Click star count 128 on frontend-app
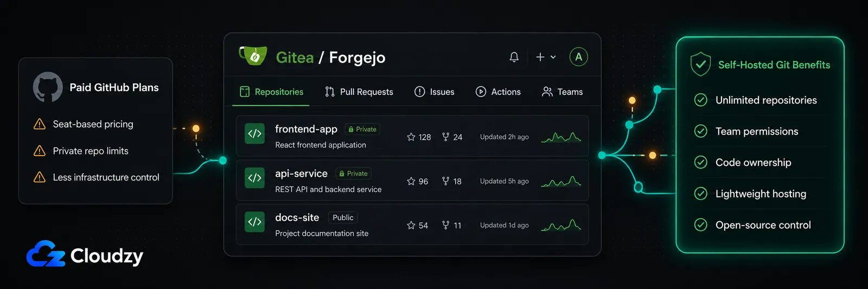 coord(425,137)
